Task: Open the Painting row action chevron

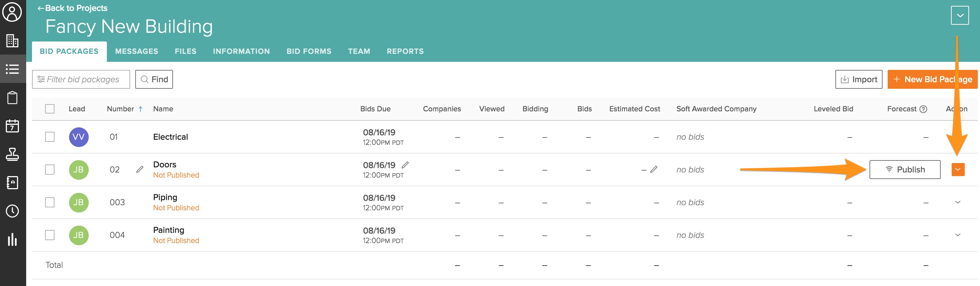Action: coord(957,235)
